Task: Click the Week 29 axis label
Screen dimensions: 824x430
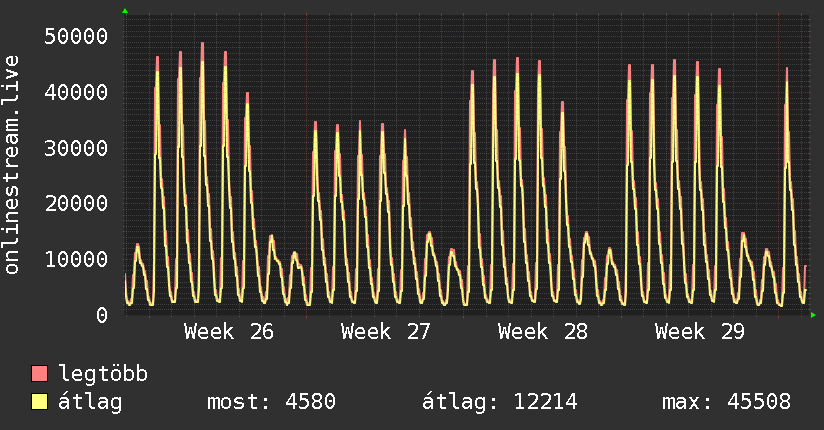Action: coord(700,332)
